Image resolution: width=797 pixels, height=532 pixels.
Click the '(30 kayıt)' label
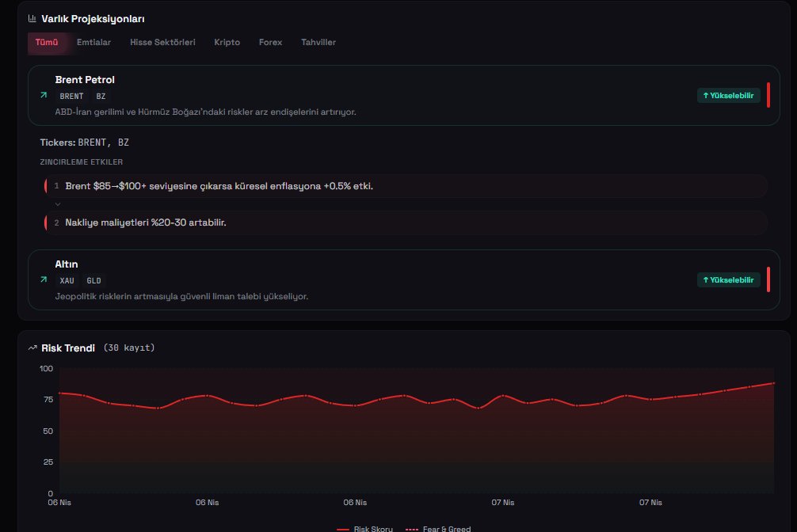129,348
